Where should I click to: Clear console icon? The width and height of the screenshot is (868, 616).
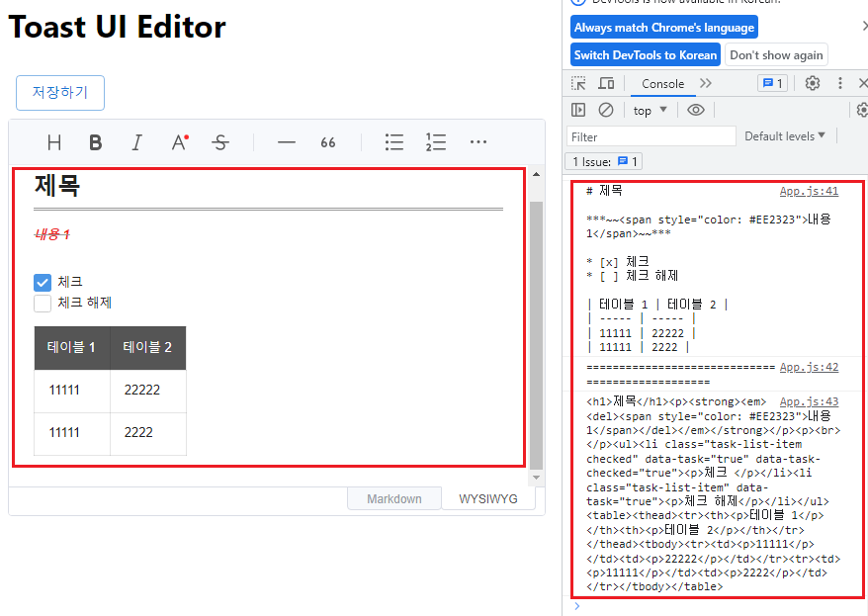(x=606, y=110)
